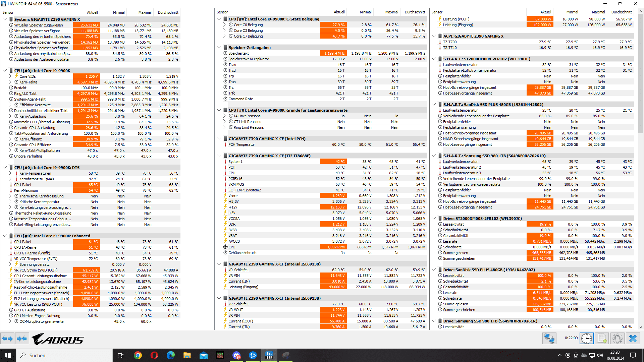Open the remote network connection icon
This screenshot has width=644, height=362.
549,339
